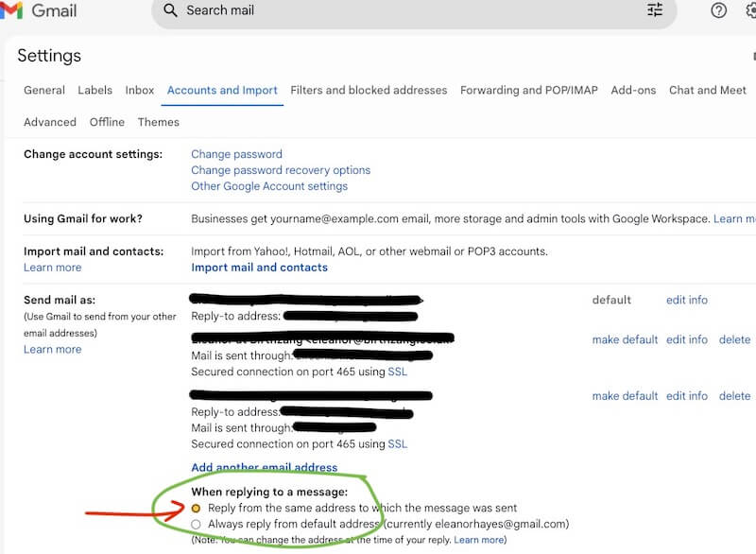The width and height of the screenshot is (756, 554).
Task: Click the Change password link
Action: pyautogui.click(x=237, y=154)
